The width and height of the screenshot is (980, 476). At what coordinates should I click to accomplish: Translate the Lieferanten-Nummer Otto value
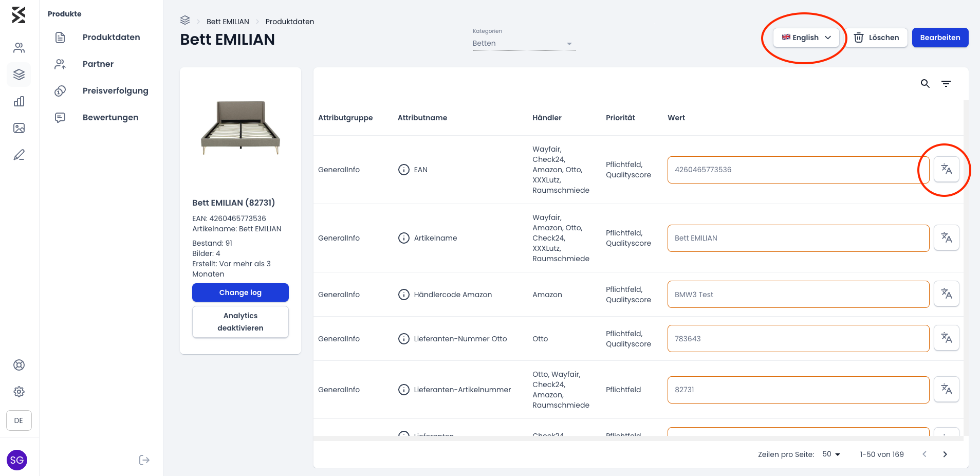[947, 338]
